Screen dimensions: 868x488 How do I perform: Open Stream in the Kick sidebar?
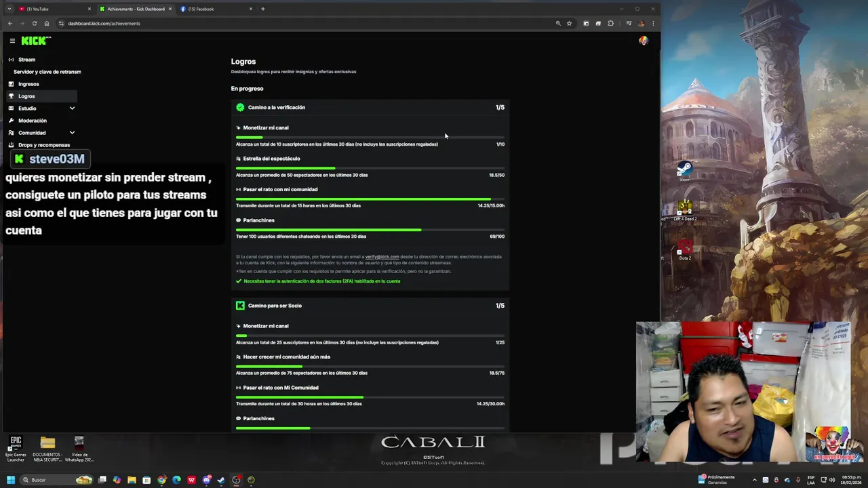pos(26,60)
